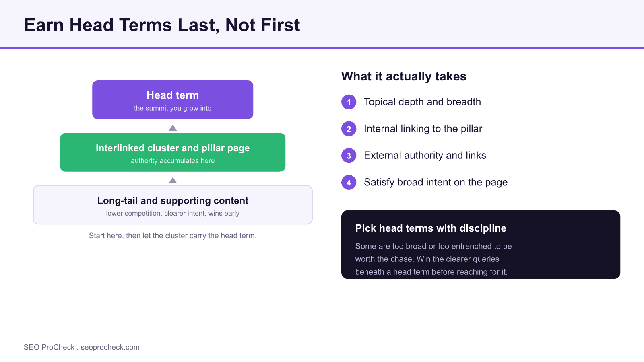Click 'Internal linking to the pillar' item
This screenshot has height=362, width=644.
(x=423, y=129)
